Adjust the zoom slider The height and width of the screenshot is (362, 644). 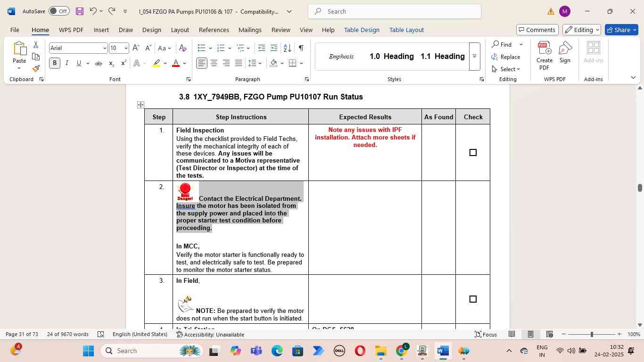[x=592, y=334]
